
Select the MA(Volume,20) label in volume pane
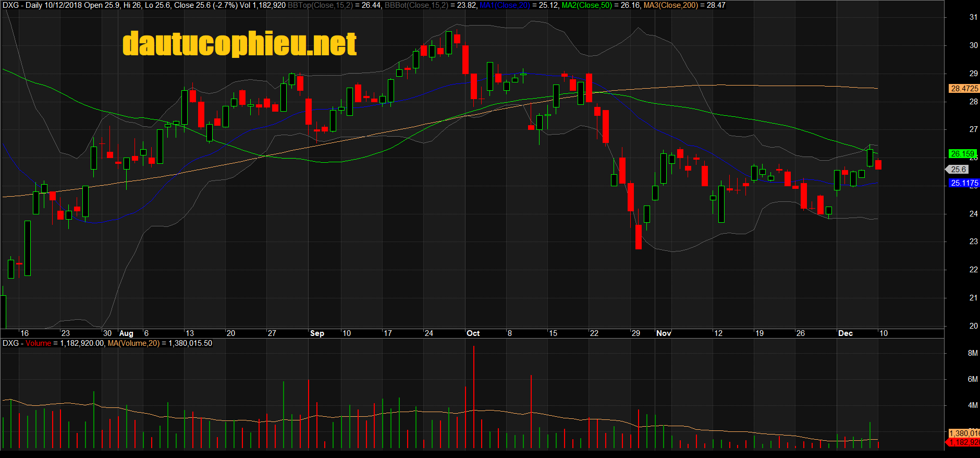point(133,343)
